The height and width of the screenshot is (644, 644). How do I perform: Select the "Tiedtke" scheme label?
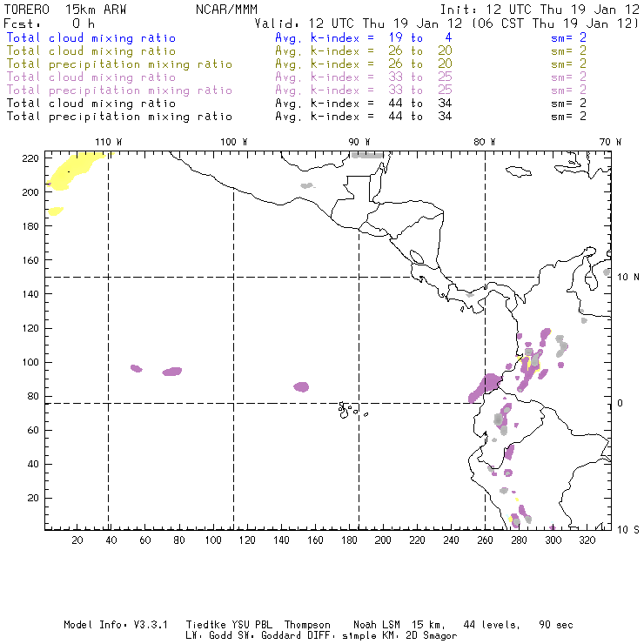click(x=206, y=625)
